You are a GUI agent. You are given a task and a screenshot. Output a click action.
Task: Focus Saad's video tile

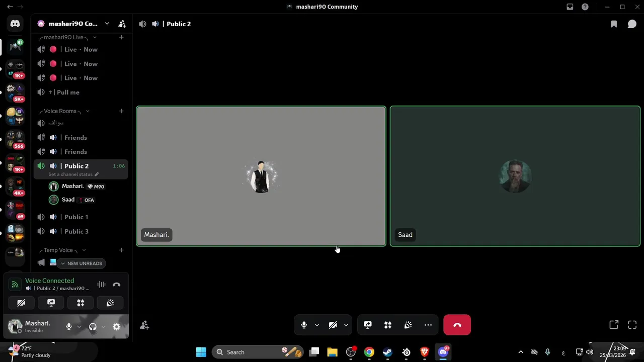tap(515, 176)
